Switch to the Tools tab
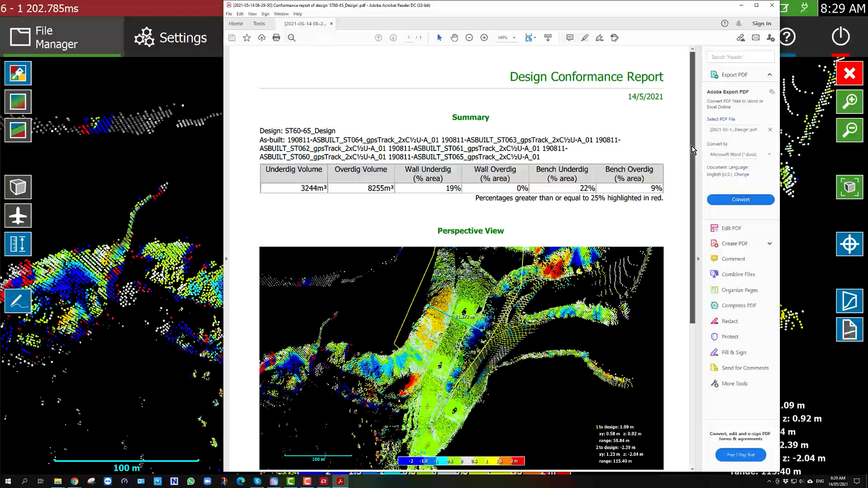The image size is (868, 488). point(259,23)
